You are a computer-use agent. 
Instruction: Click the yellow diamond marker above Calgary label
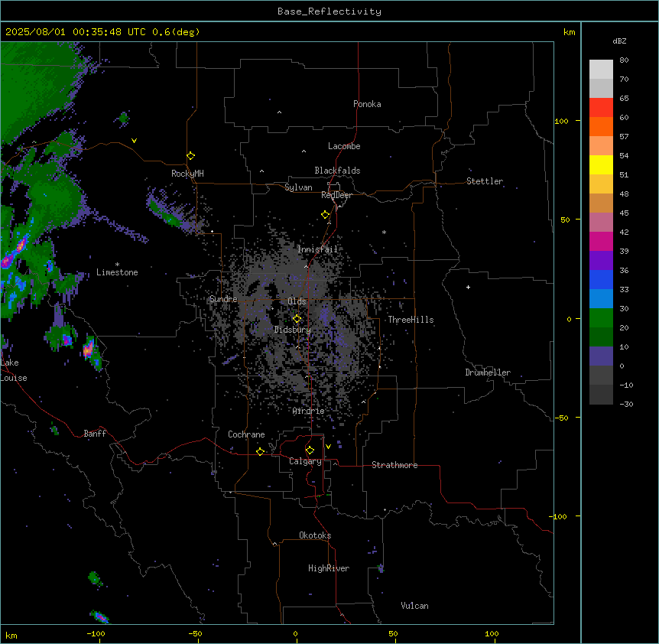[x=310, y=450]
